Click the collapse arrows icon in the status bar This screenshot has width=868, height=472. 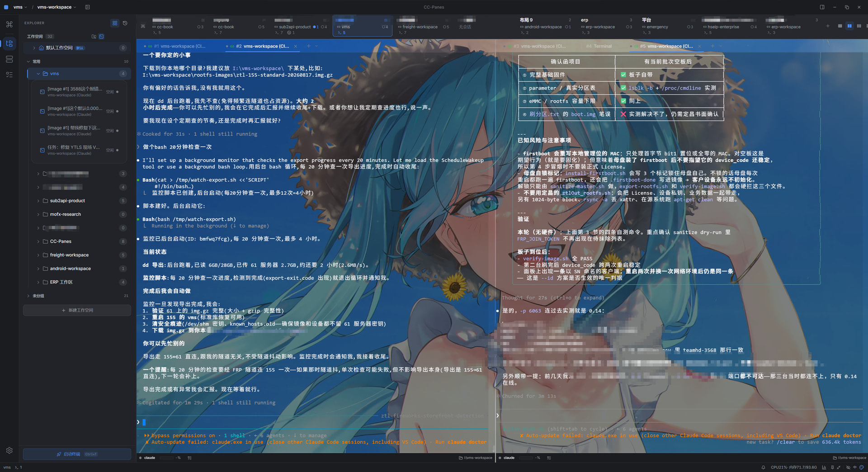(839, 467)
